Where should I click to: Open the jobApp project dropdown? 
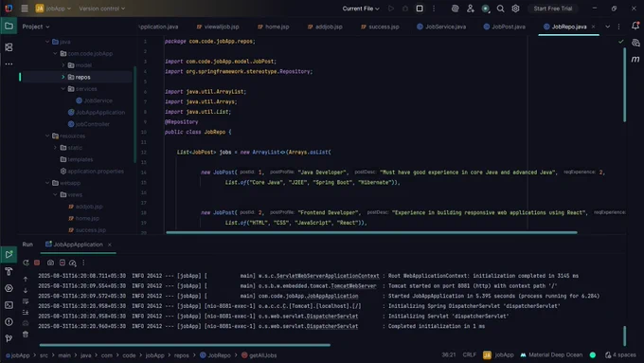point(53,9)
